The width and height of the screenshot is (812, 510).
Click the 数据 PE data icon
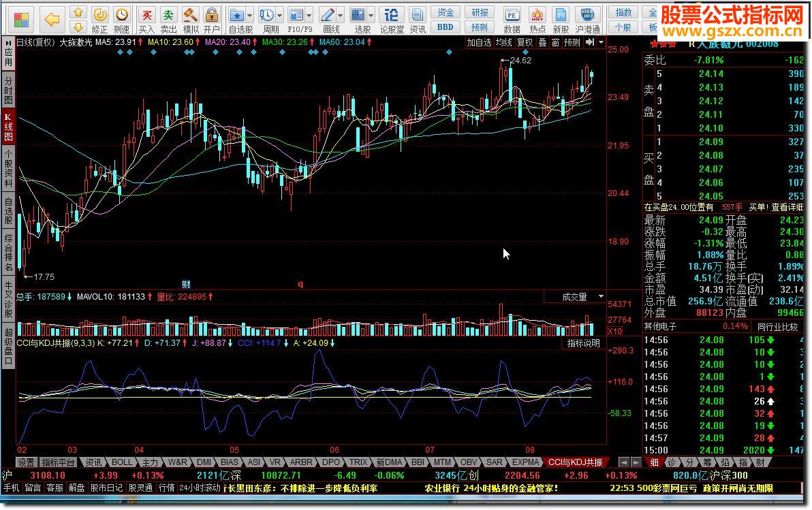point(512,15)
